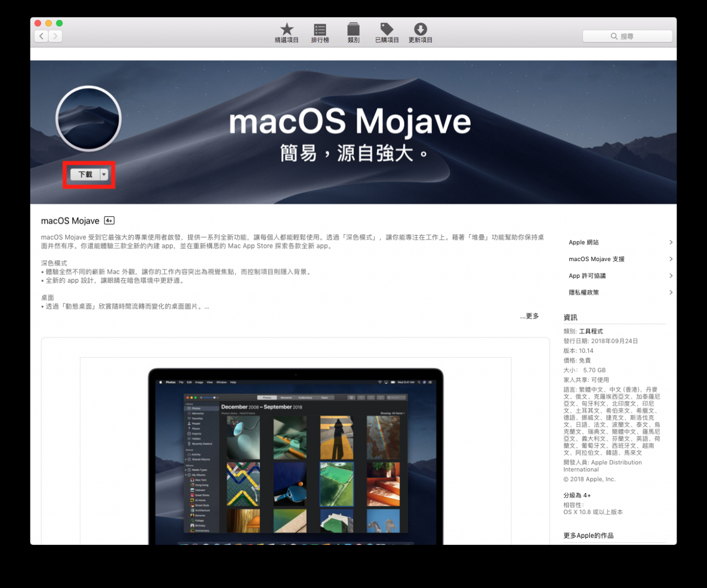Open the dropdown arrow beside 下載
This screenshot has width=707, height=588.
tap(104, 174)
